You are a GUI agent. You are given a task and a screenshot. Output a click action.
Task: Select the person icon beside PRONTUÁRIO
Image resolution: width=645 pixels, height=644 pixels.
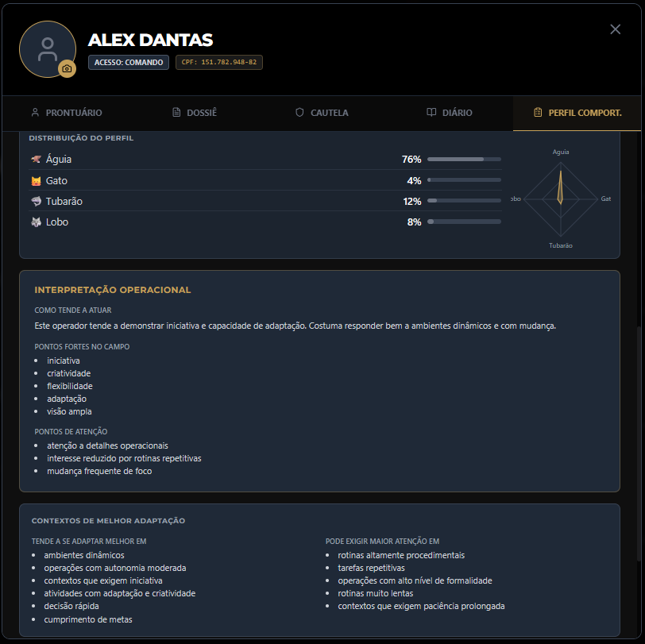pos(33,113)
